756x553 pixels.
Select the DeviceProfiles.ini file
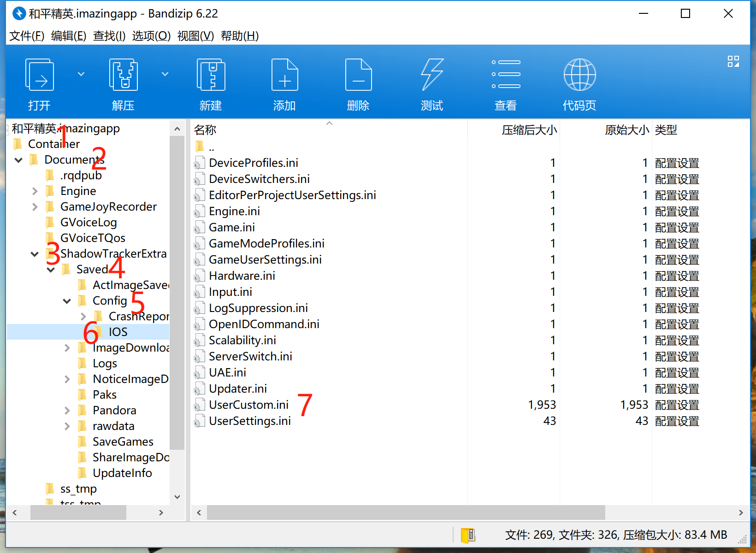point(253,163)
